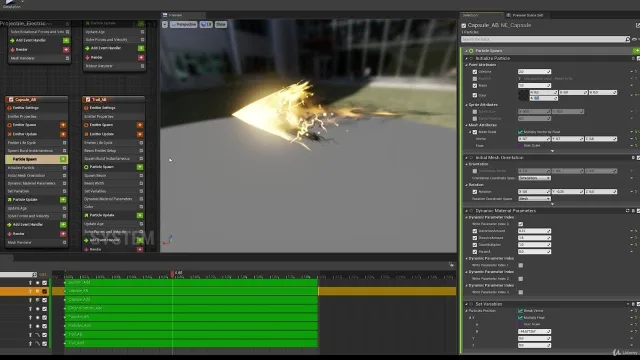The image size is (640, 360).
Task: Click the Preview viewport tab icon
Action: (165, 15)
